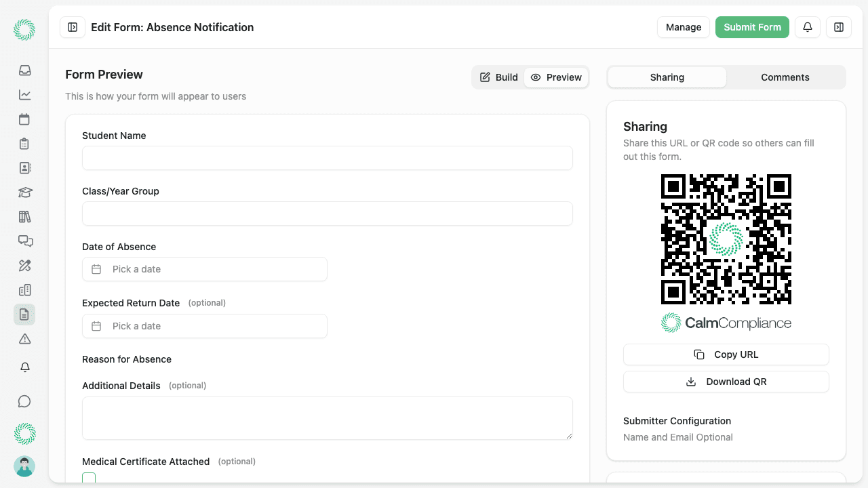
Task: Select the pen tools icon in sidebar
Action: pos(24,265)
